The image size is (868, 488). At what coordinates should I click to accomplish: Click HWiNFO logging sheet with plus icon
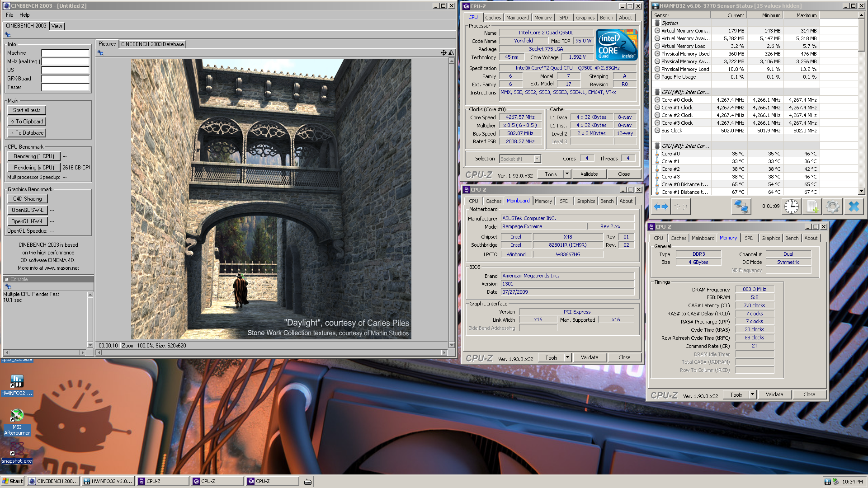pyautogui.click(x=812, y=206)
